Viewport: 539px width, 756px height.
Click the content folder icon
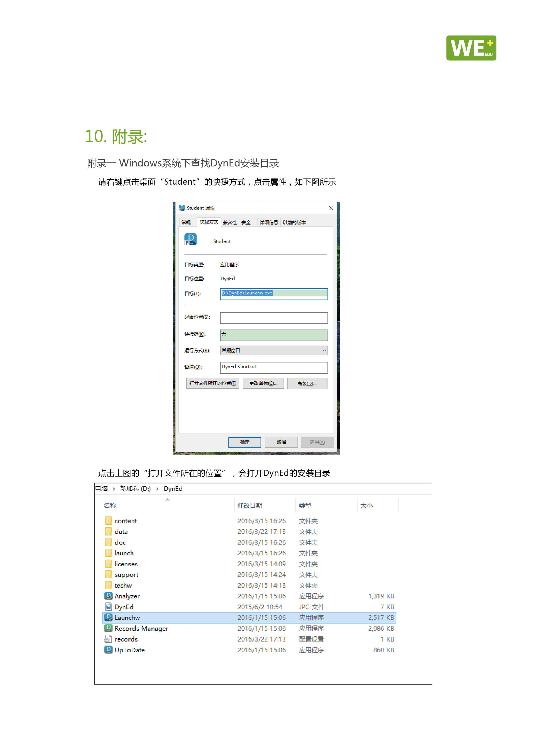108,520
